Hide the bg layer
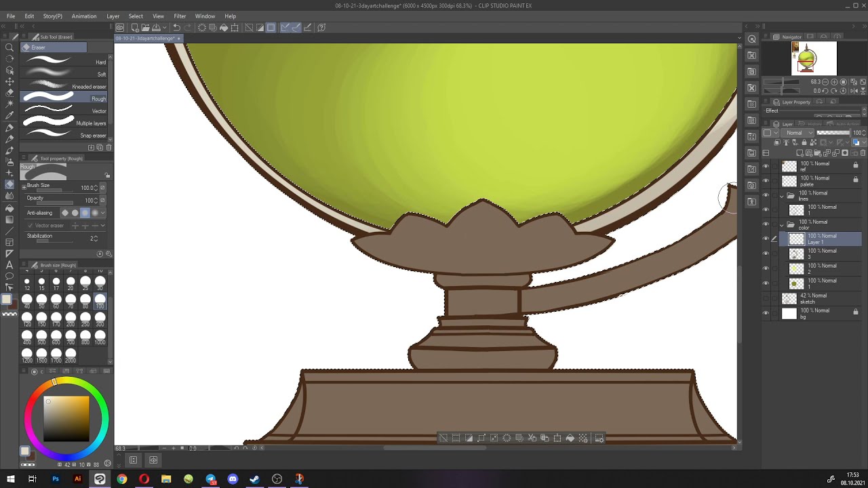 [766, 313]
